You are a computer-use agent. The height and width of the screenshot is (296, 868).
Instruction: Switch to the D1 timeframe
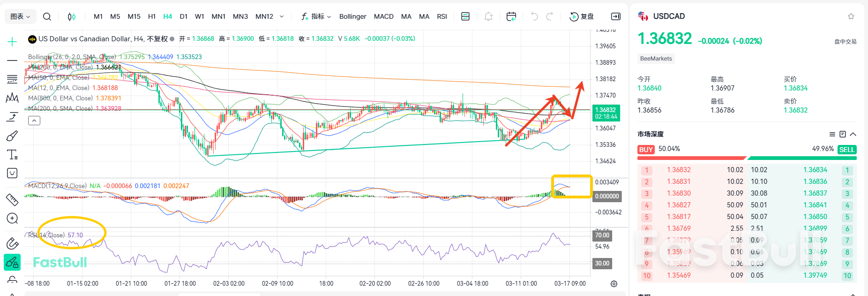click(x=184, y=16)
